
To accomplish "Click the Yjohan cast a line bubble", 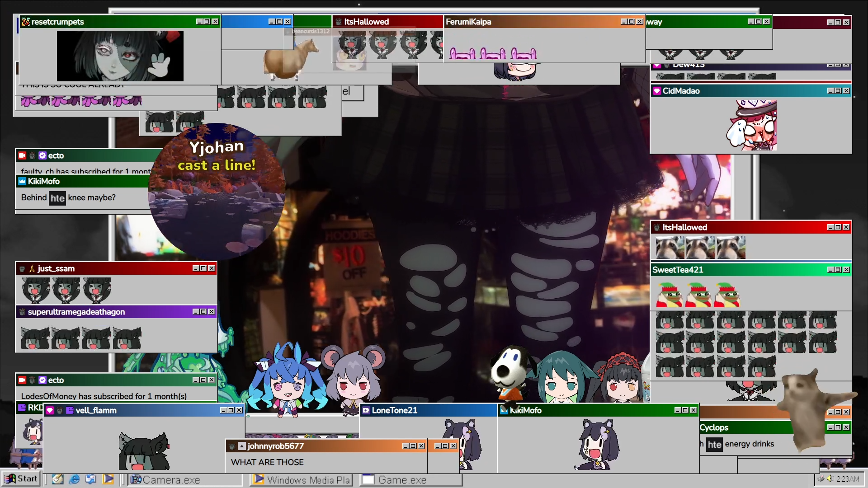I will click(217, 191).
